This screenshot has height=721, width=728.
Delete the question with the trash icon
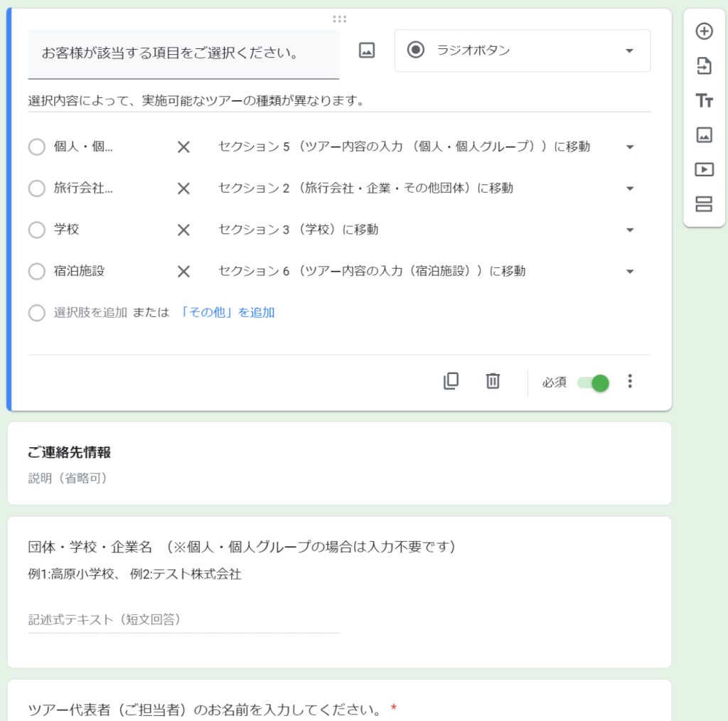pyautogui.click(x=493, y=381)
